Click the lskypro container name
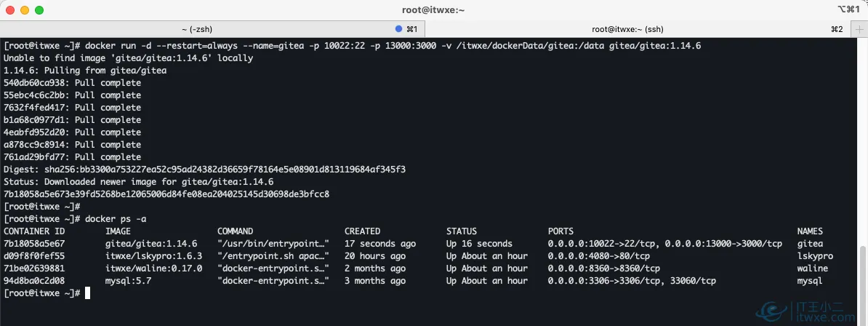Image resolution: width=868 pixels, height=326 pixels. coord(815,256)
